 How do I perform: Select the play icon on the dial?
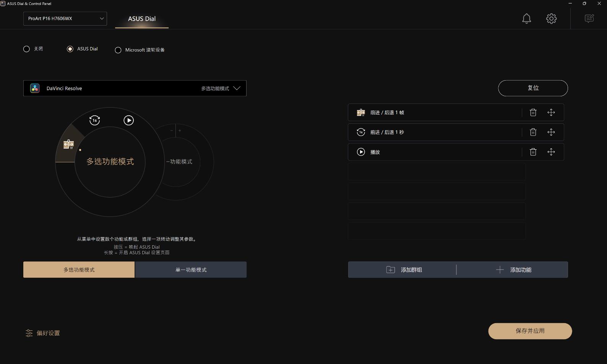point(129,120)
